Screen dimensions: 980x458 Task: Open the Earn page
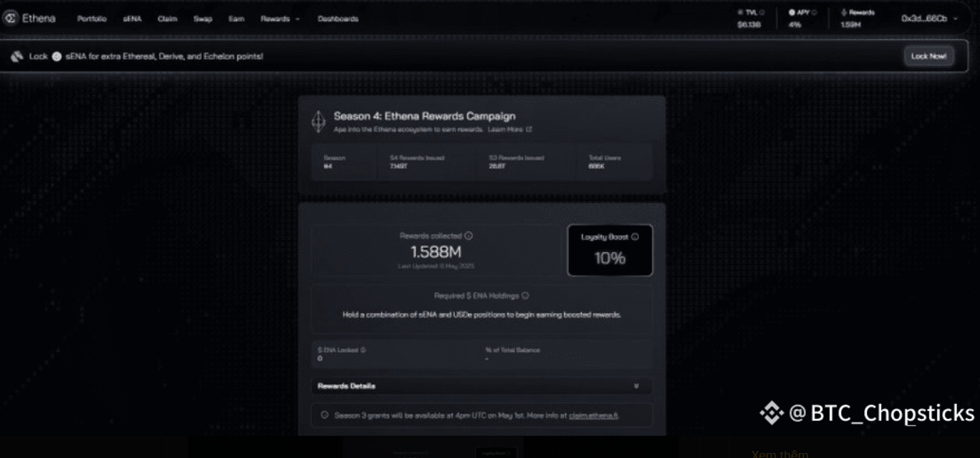coord(237,19)
